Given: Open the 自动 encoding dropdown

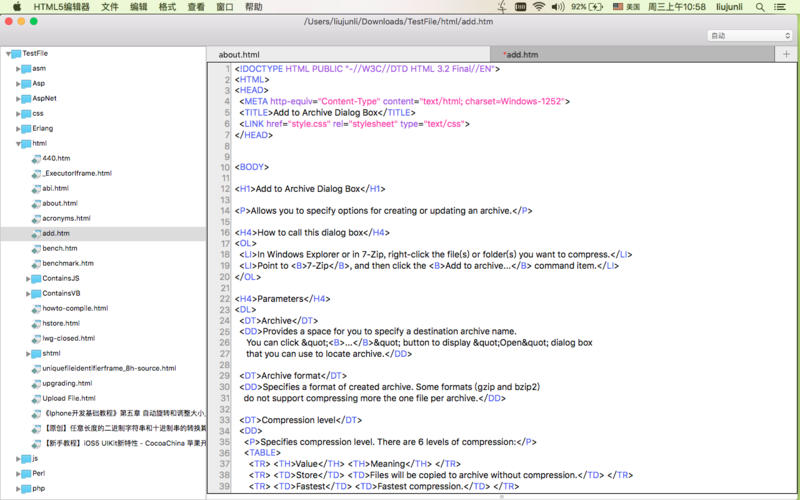Looking at the screenshot, I should click(748, 35).
